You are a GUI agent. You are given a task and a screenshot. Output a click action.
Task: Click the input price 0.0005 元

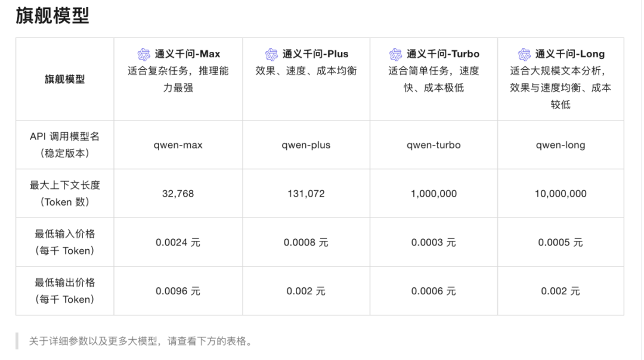(x=561, y=243)
